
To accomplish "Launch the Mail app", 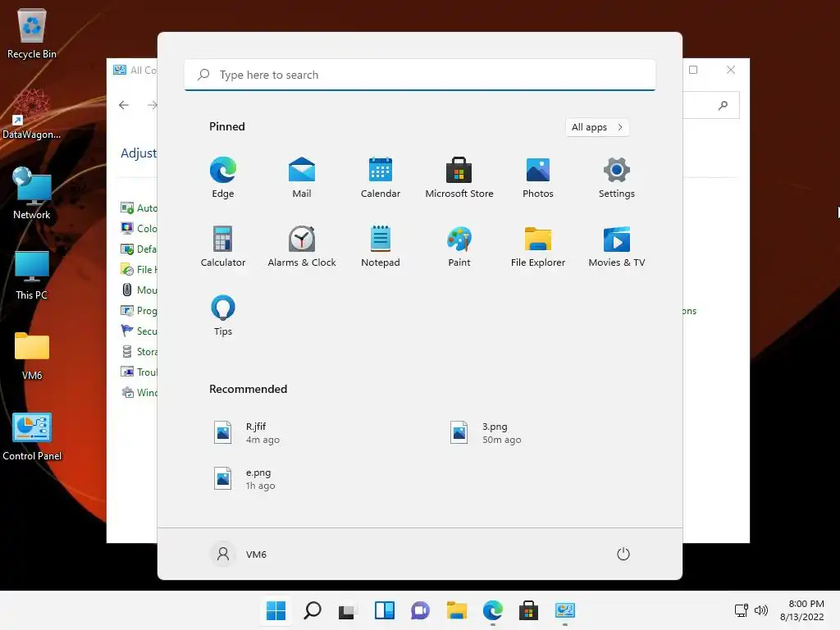I will pyautogui.click(x=302, y=177).
